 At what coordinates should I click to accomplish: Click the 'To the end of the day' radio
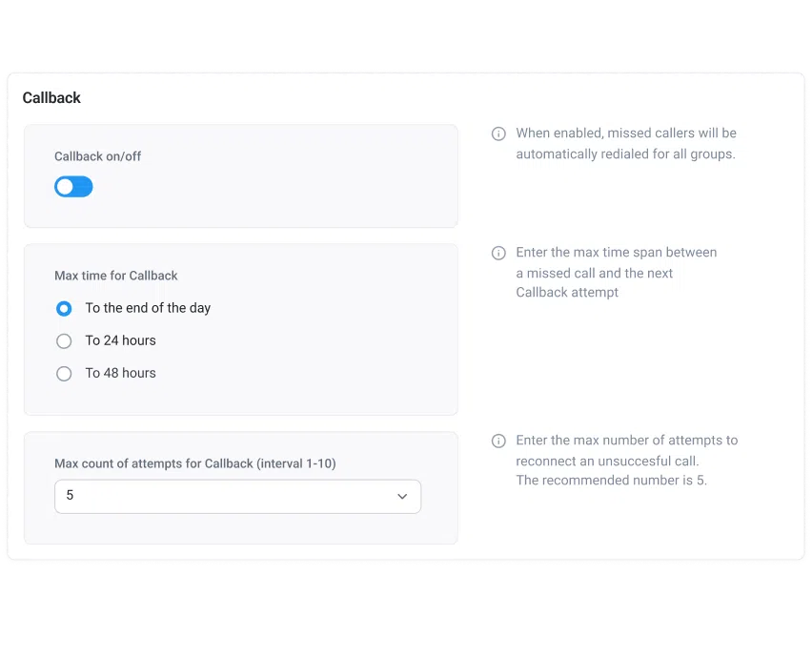coord(64,308)
